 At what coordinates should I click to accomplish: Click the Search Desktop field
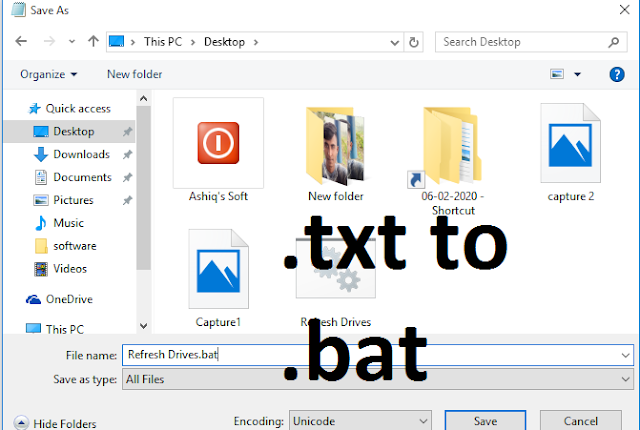(x=531, y=42)
